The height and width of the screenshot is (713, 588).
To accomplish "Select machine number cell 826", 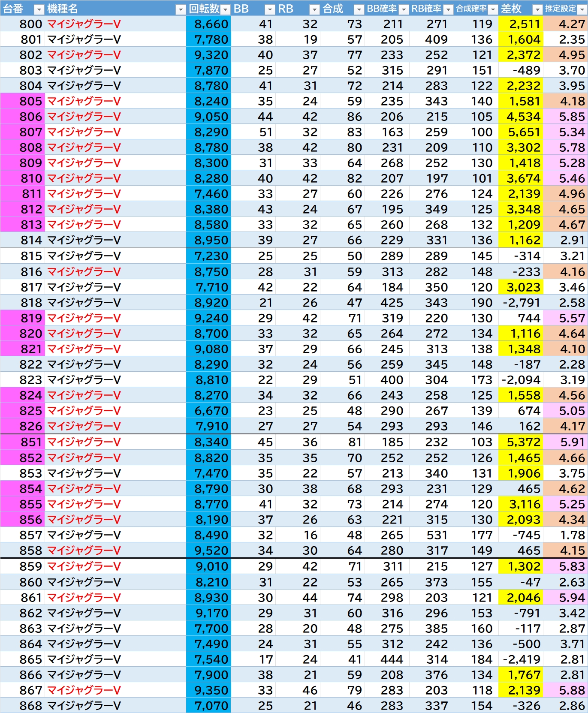I will (22, 426).
